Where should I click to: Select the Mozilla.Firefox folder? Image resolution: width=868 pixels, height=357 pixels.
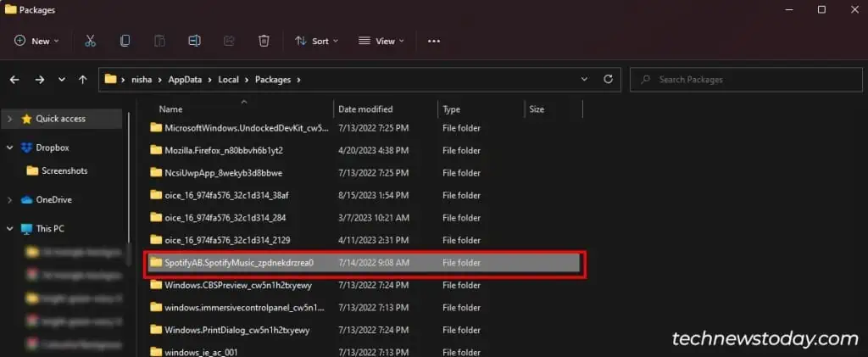pyautogui.click(x=224, y=150)
